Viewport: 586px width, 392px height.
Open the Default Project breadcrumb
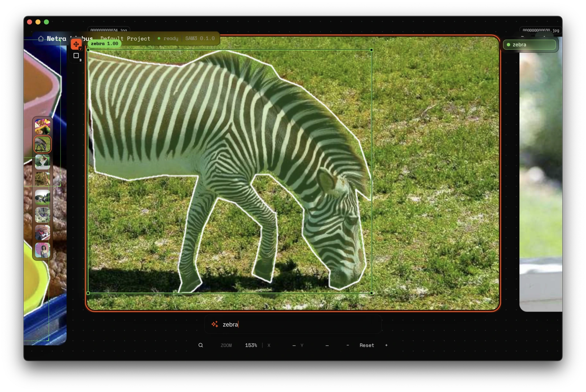[125, 38]
